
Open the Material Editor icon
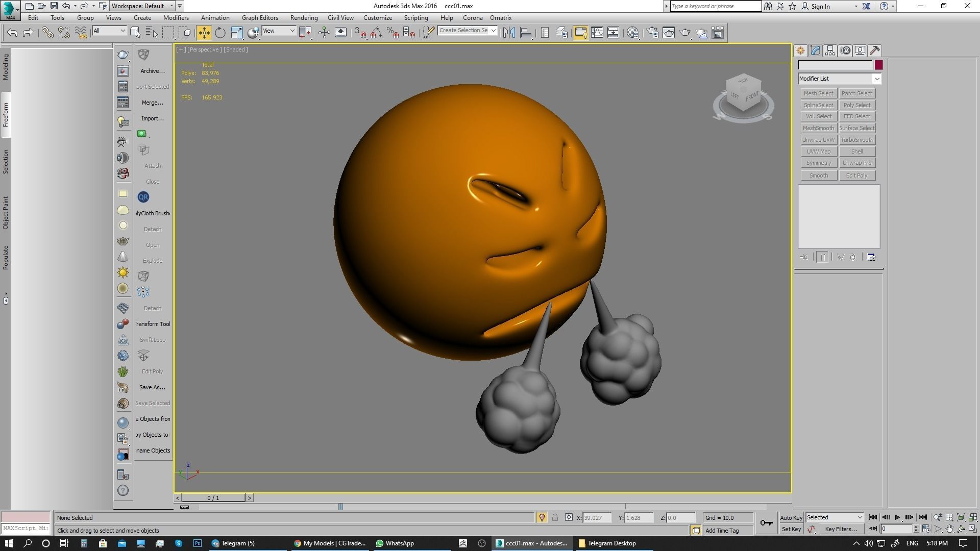coord(633,33)
